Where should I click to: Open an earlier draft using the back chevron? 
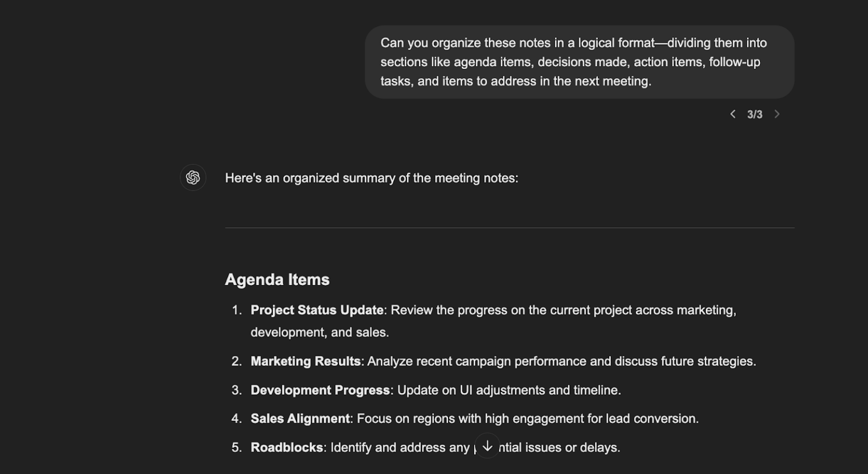pyautogui.click(x=733, y=114)
